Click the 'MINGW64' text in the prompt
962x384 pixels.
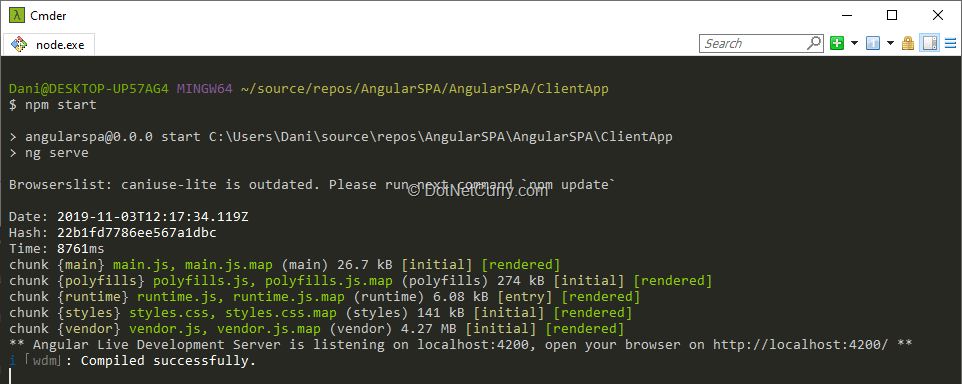205,89
